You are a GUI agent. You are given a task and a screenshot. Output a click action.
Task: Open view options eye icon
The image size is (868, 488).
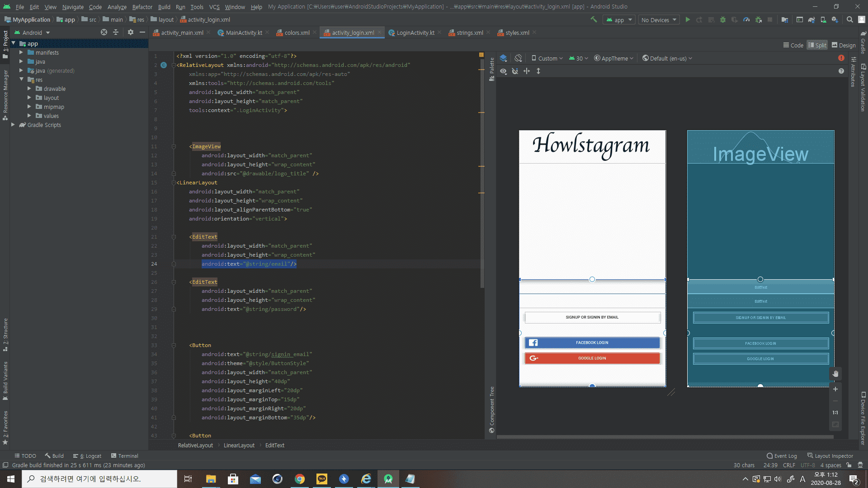(x=503, y=71)
